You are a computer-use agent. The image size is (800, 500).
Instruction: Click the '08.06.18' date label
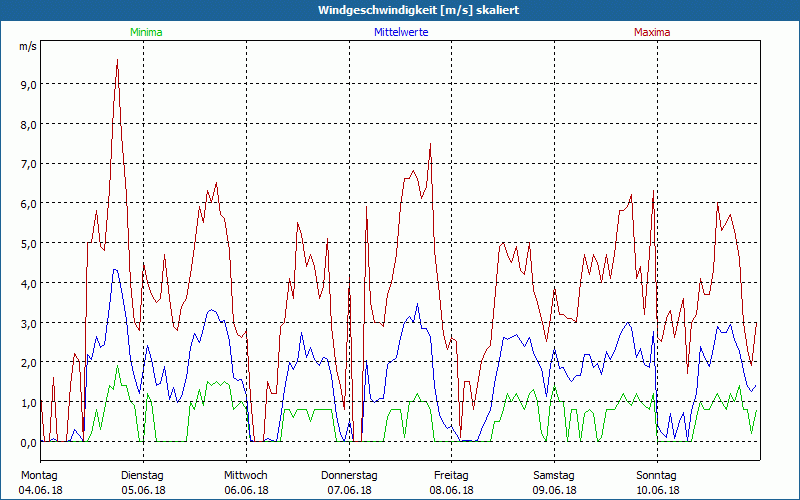coord(452,490)
